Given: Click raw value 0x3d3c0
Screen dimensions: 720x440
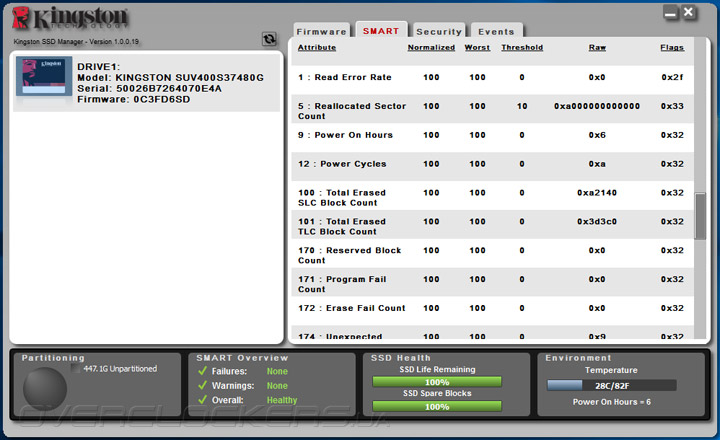Looking at the screenshot, I should (597, 221).
